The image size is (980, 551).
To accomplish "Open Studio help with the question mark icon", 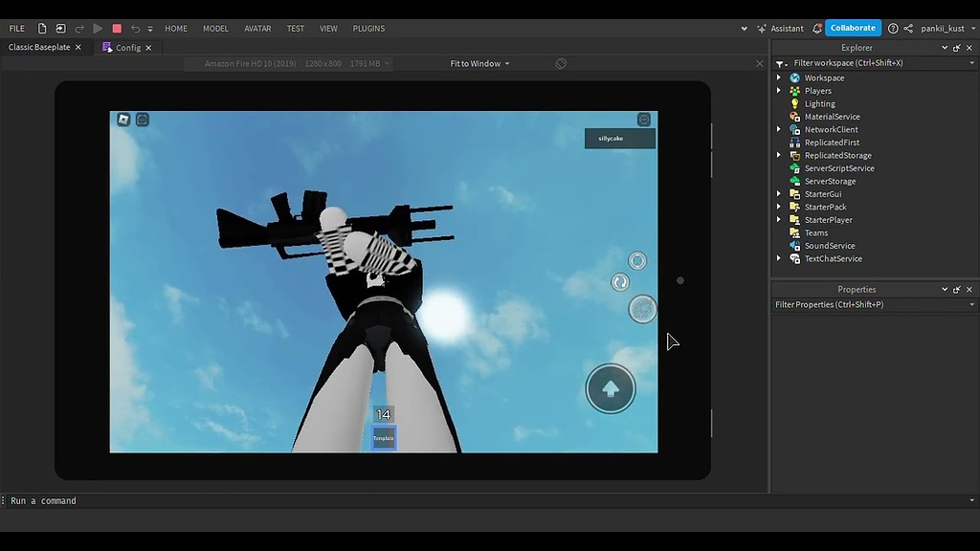I will pos(893,28).
